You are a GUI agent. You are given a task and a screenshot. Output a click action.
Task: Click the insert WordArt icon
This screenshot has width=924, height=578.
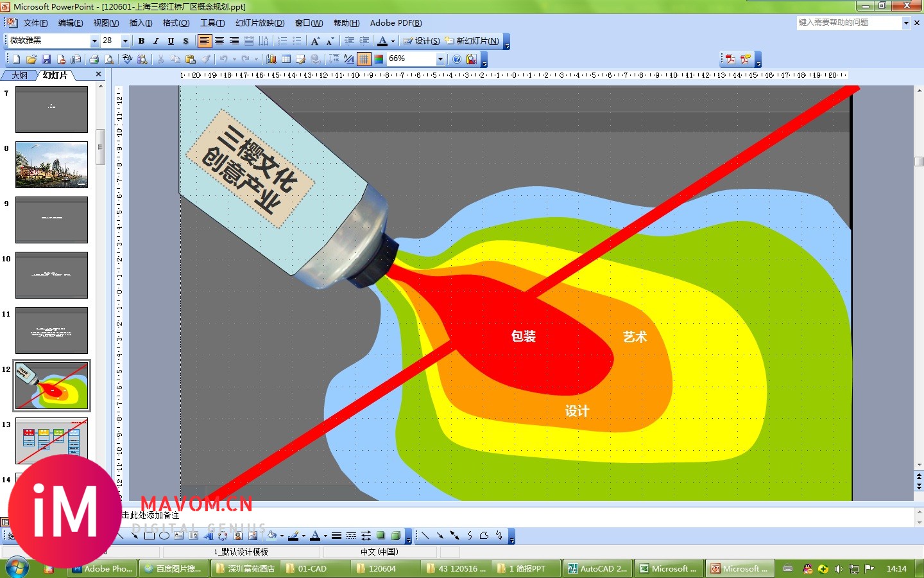tap(209, 536)
